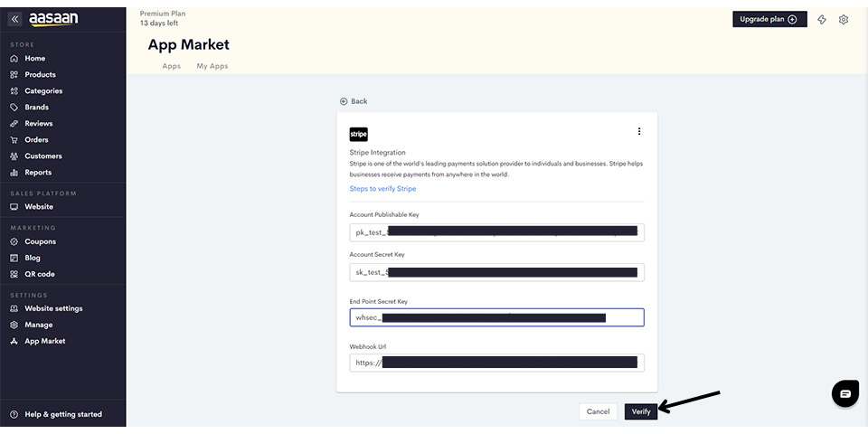Click the Cancel button
Image resolution: width=868 pixels, height=434 pixels.
(598, 411)
